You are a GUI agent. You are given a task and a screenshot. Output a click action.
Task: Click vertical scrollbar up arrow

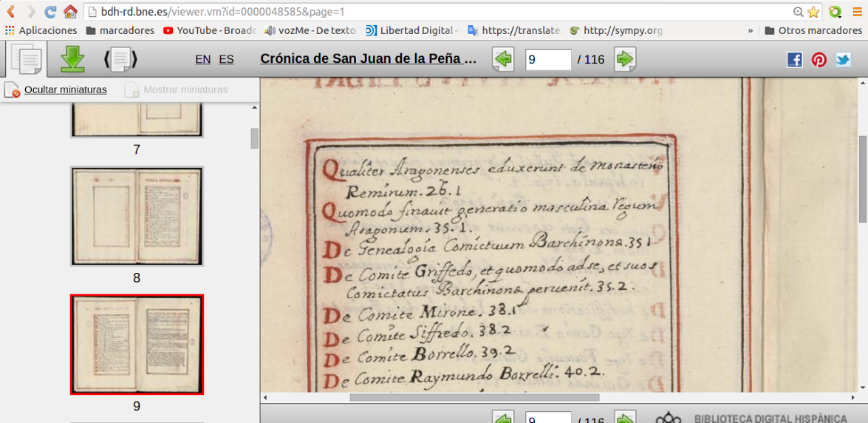863,83
